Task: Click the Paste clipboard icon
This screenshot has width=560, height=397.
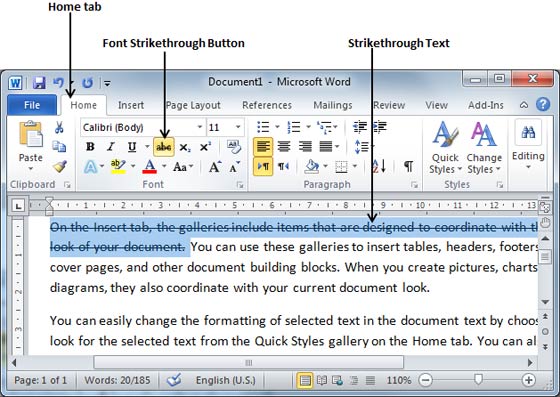Action: (30, 135)
